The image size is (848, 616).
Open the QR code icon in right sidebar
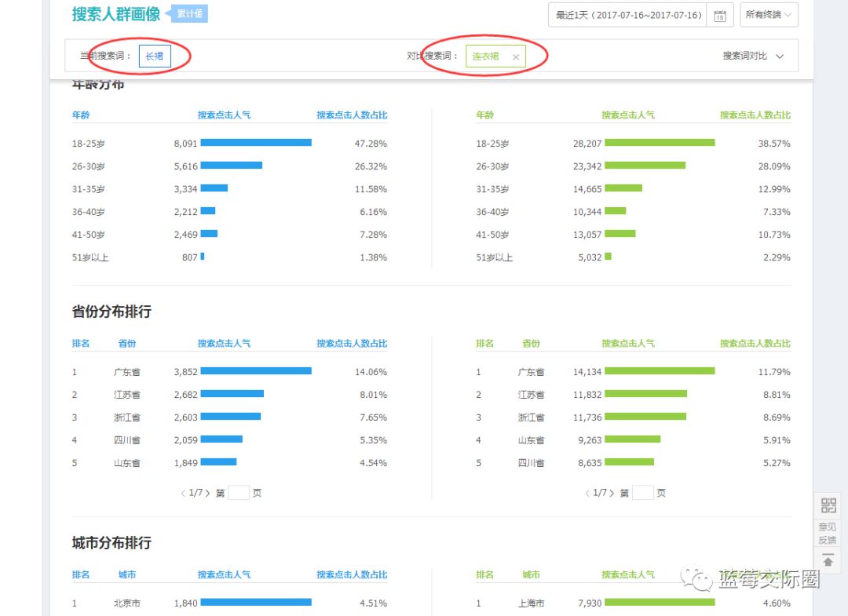[x=828, y=505]
